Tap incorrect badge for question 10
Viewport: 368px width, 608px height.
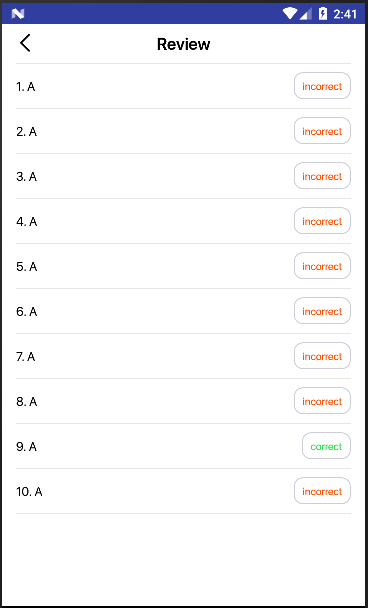[322, 491]
